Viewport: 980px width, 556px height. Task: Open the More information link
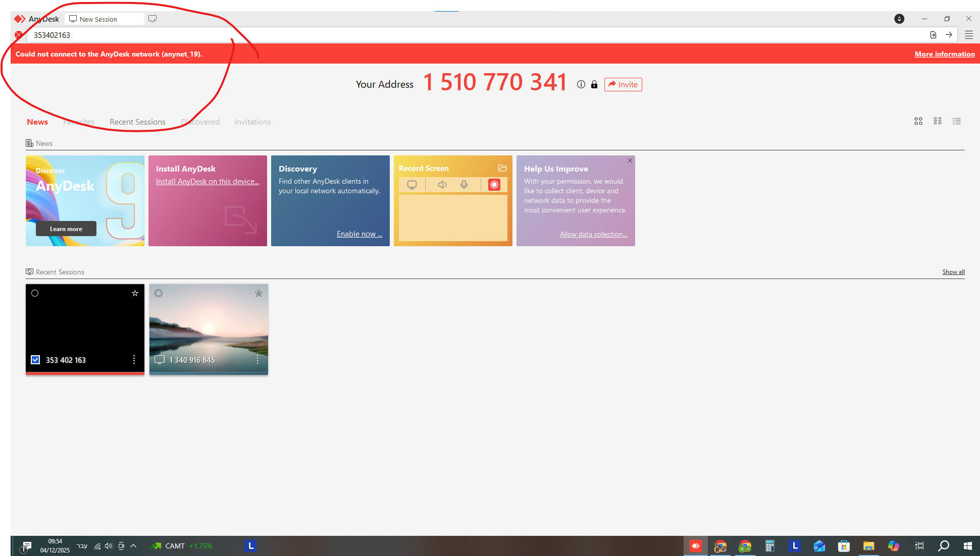(x=944, y=54)
